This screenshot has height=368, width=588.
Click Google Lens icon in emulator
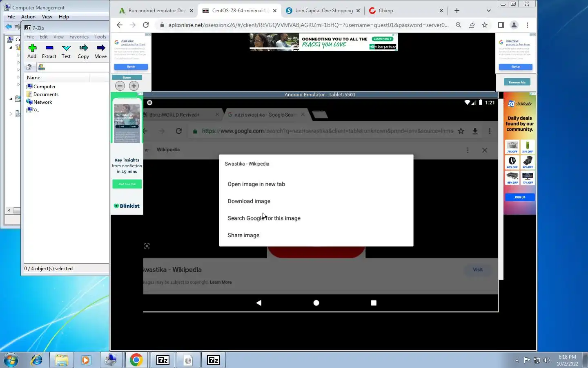tap(147, 246)
